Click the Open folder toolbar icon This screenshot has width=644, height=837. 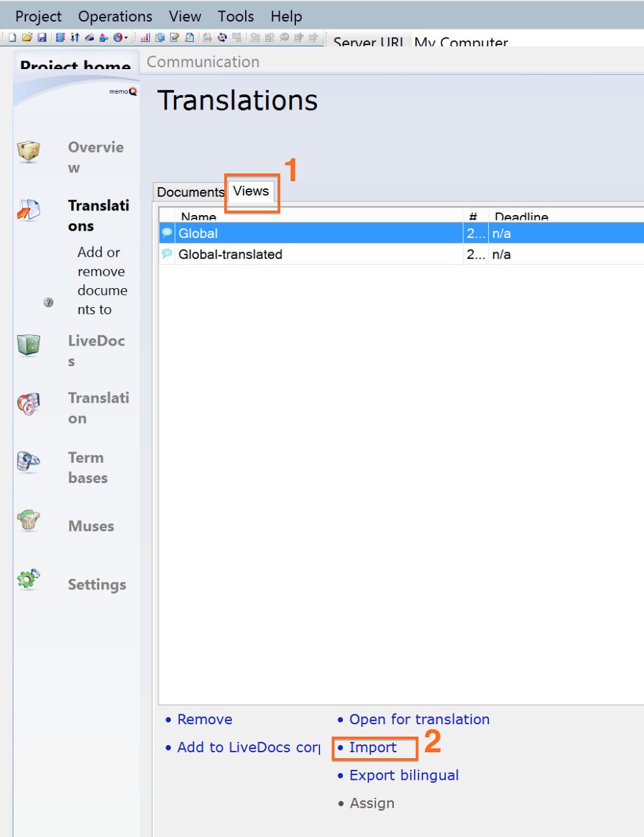coord(27,38)
